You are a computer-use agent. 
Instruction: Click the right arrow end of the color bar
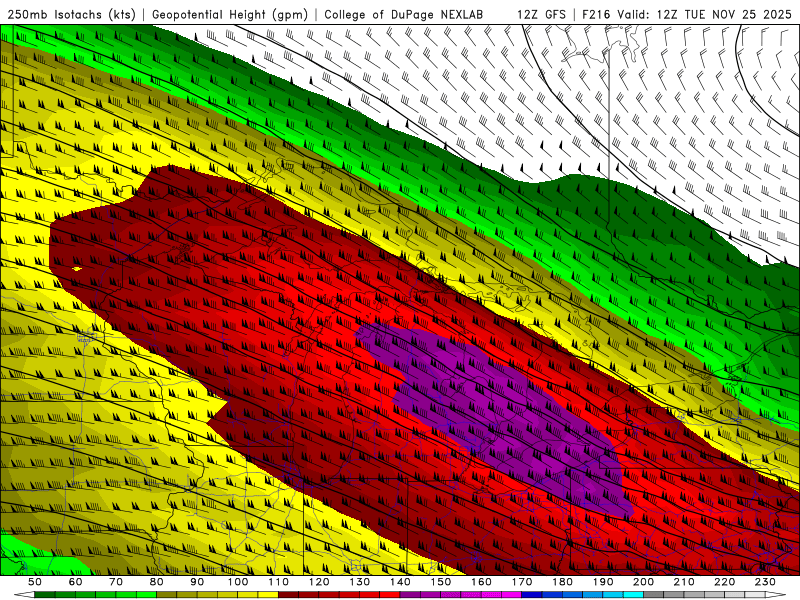(776, 595)
